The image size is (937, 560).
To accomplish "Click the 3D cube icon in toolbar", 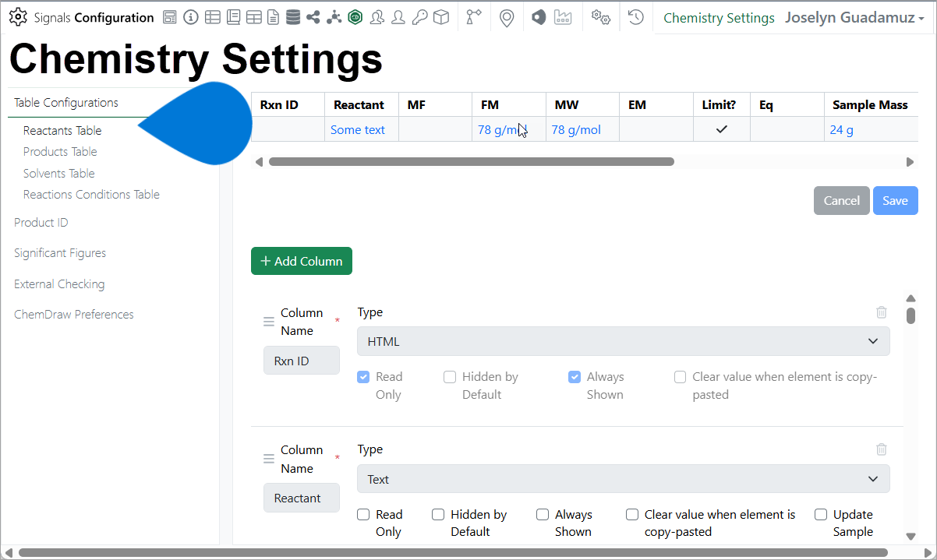I will (441, 17).
